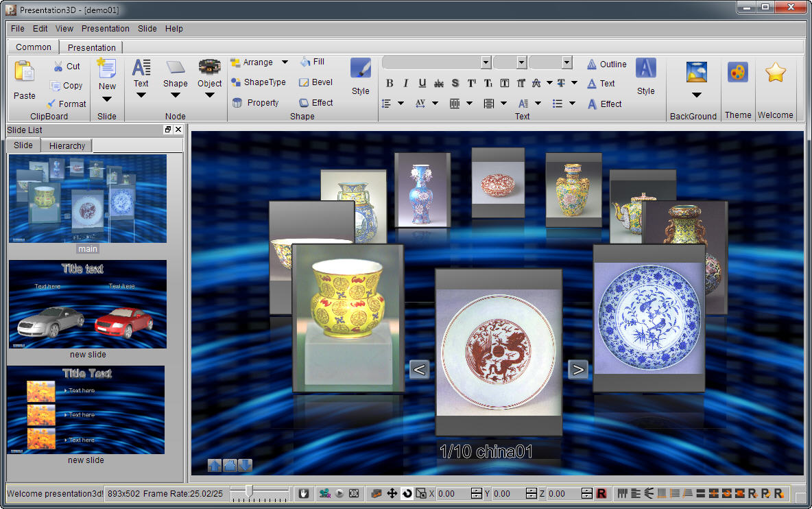Screen dimensions: 812x509
Task: Select the cars new slide thumbnail
Action: click(x=88, y=304)
